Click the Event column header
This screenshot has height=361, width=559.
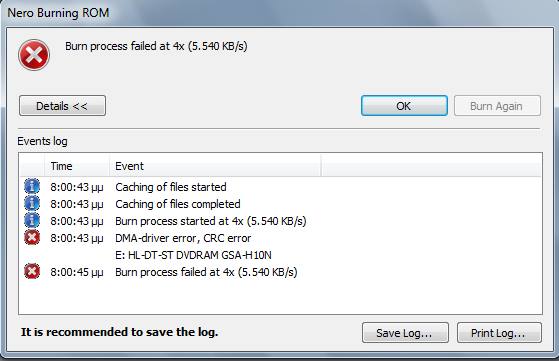pyautogui.click(x=215, y=166)
